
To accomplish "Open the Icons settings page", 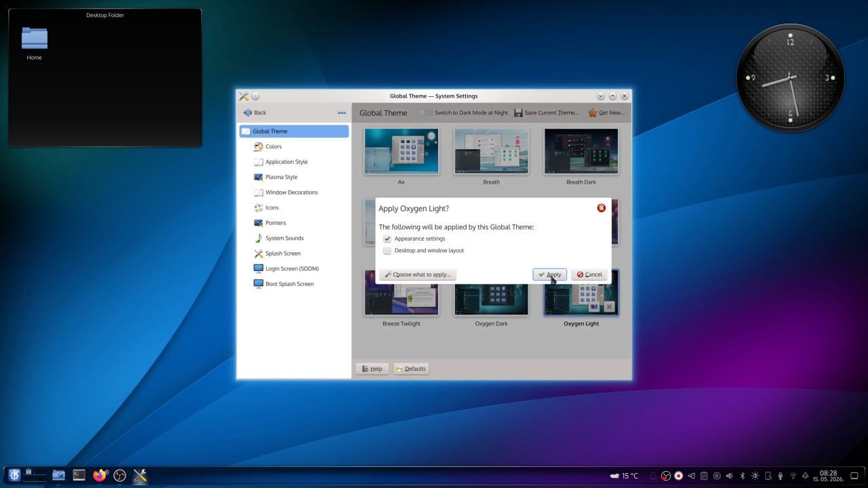I will 294,207.
